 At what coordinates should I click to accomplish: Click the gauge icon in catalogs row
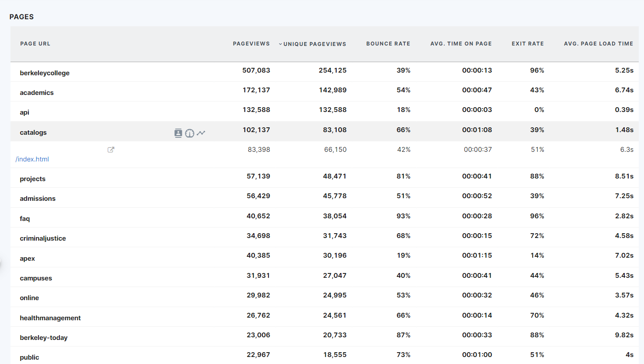click(189, 133)
